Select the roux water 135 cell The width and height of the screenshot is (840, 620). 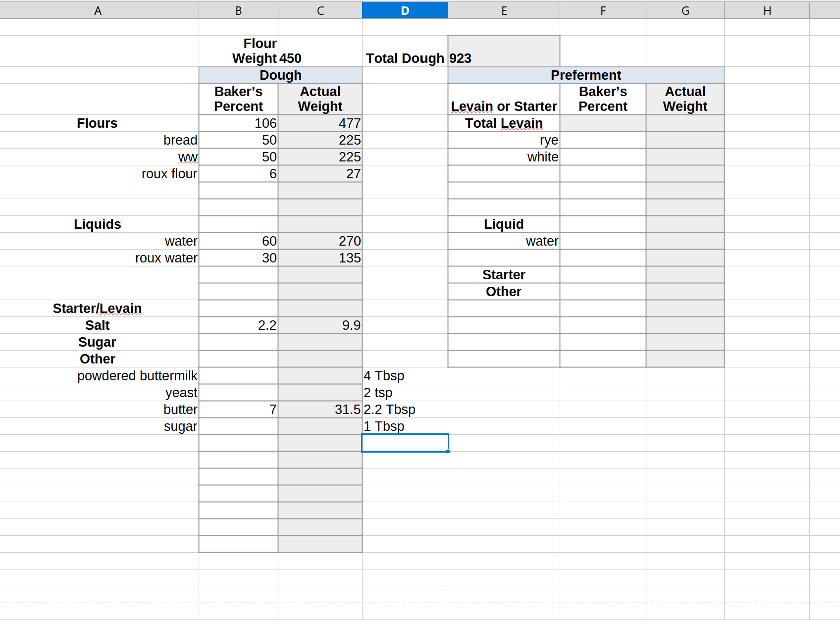tap(320, 258)
